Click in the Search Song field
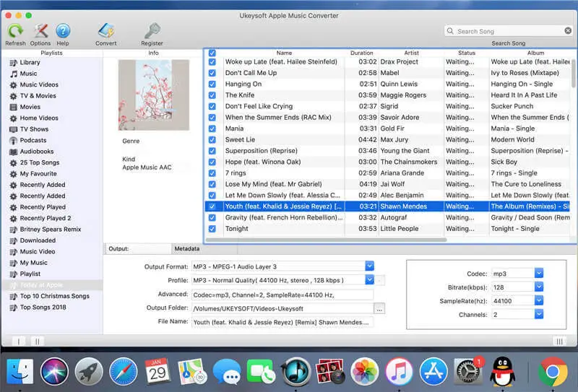The width and height of the screenshot is (578, 392). [x=509, y=31]
